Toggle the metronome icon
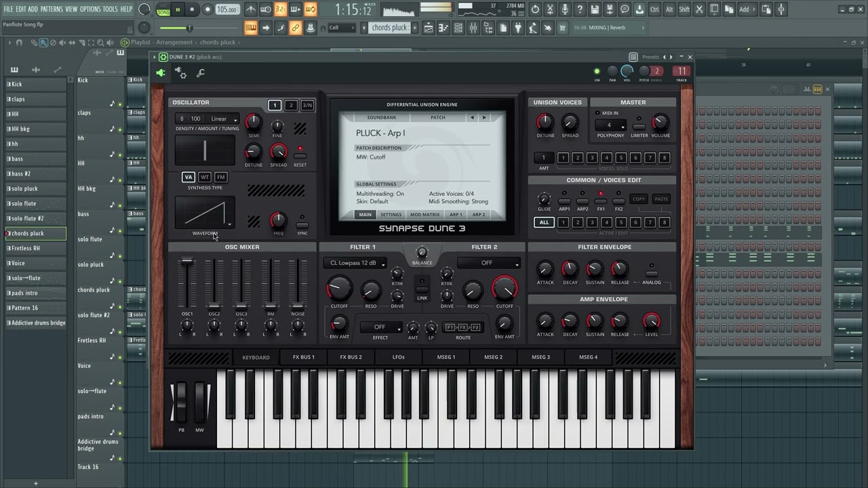Viewport: 868px width, 488px height. (x=251, y=9)
